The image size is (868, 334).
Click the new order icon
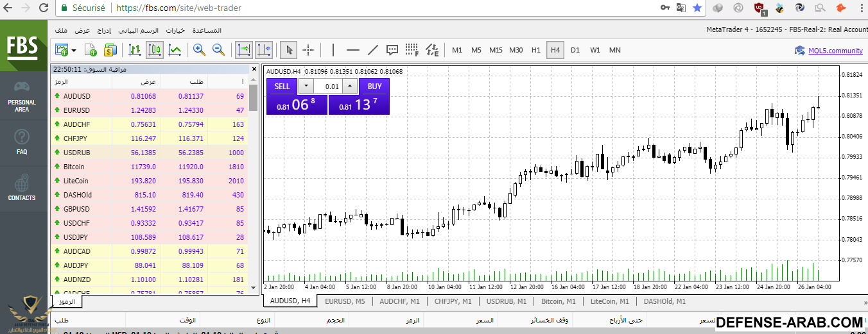pyautogui.click(x=91, y=50)
